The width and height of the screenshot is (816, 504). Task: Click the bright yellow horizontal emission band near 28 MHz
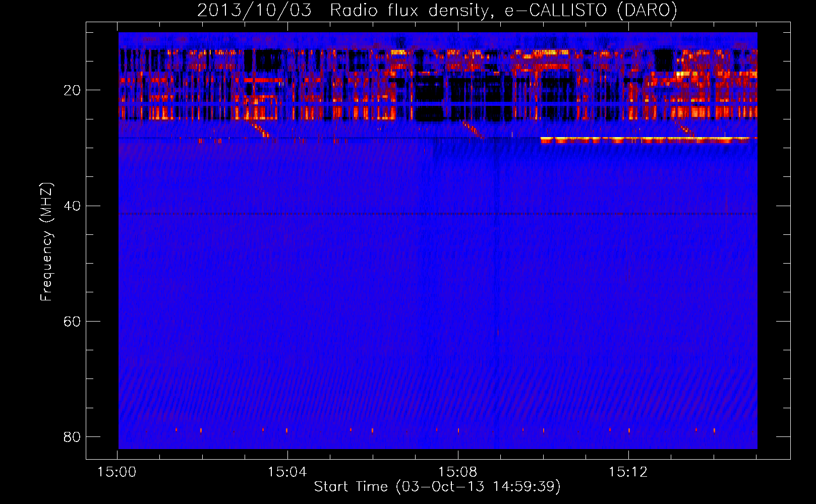[x=649, y=139]
